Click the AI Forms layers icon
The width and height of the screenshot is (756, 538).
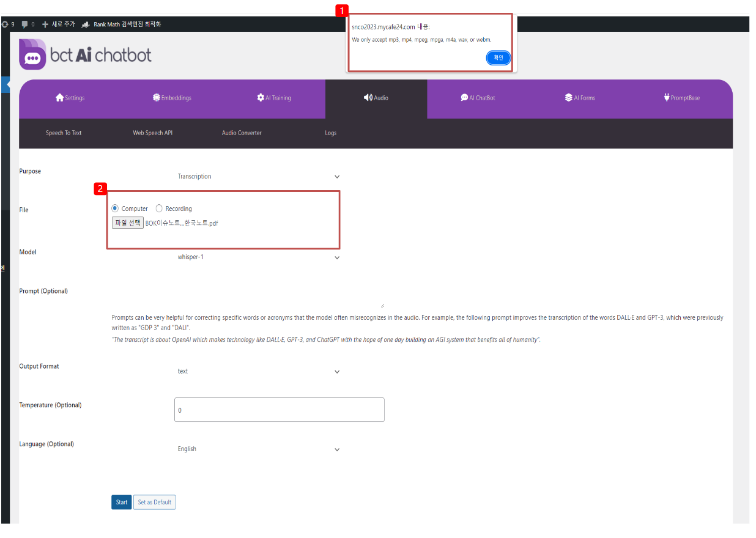(568, 98)
